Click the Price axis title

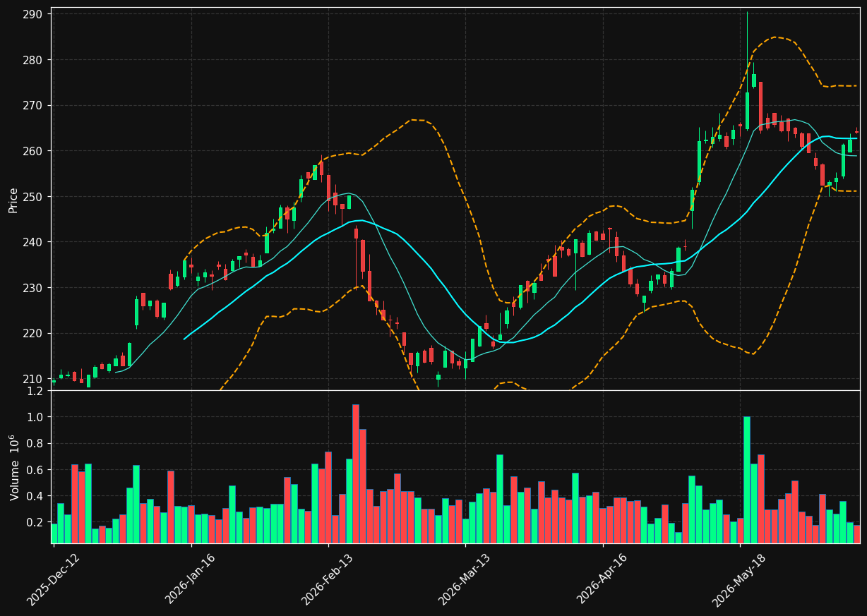pos(13,200)
